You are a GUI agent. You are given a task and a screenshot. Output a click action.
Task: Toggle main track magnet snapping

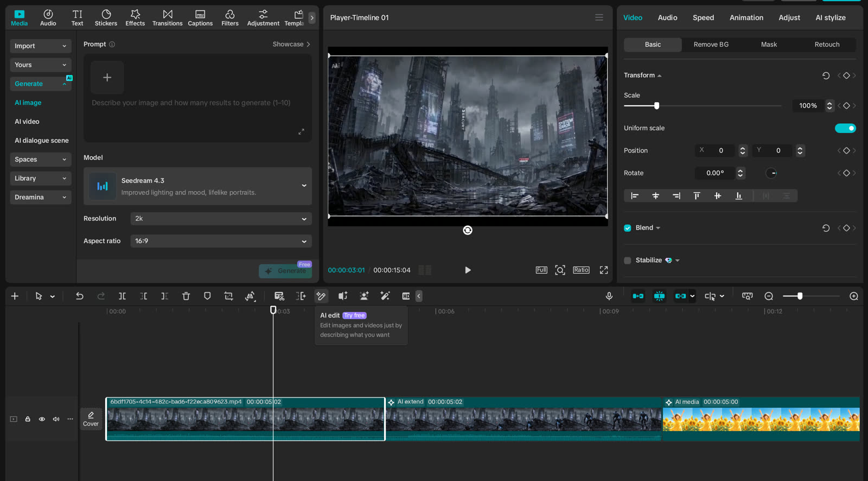638,296
